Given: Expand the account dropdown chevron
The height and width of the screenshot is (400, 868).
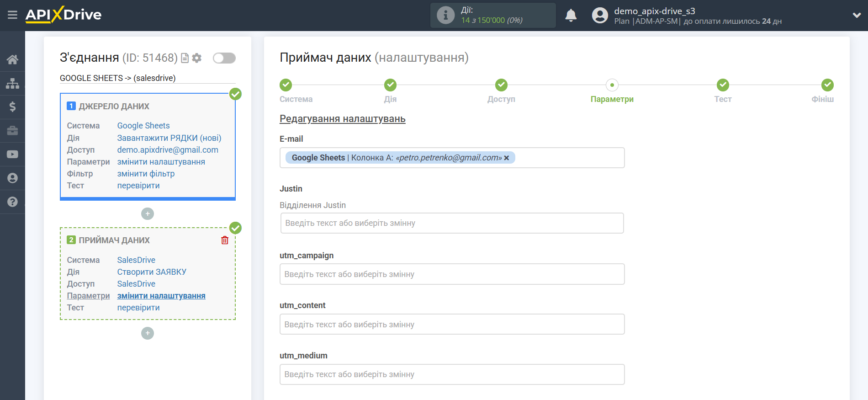Looking at the screenshot, I should coord(857,15).
